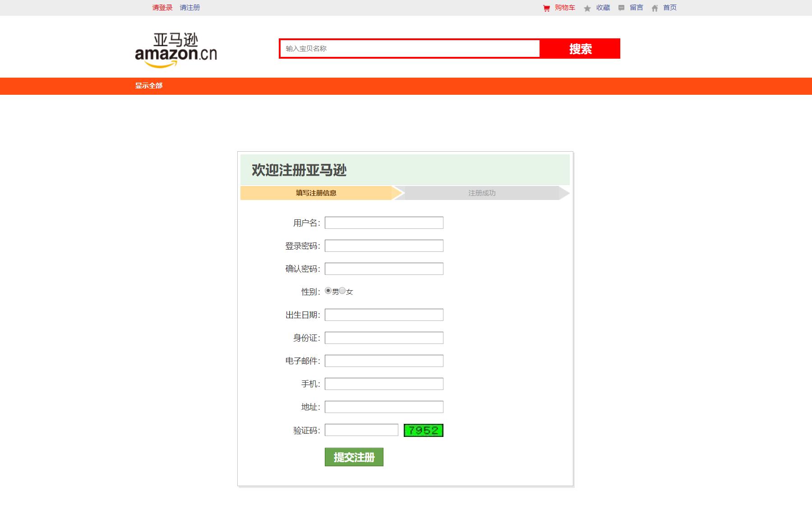Click the 欢迎注册亚马逊 heading

coord(299,170)
